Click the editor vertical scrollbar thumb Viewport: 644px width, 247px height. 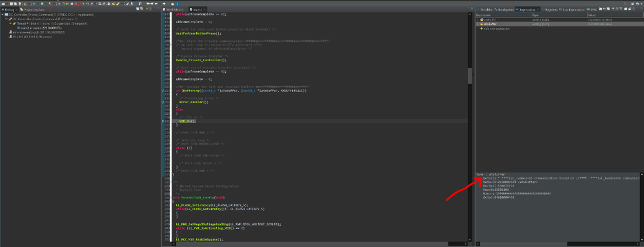click(470, 75)
